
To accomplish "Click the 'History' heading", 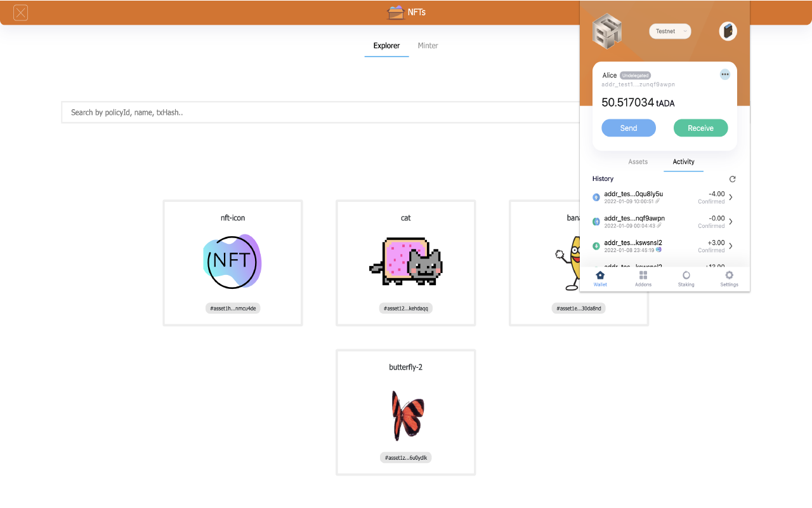I will [x=603, y=179].
